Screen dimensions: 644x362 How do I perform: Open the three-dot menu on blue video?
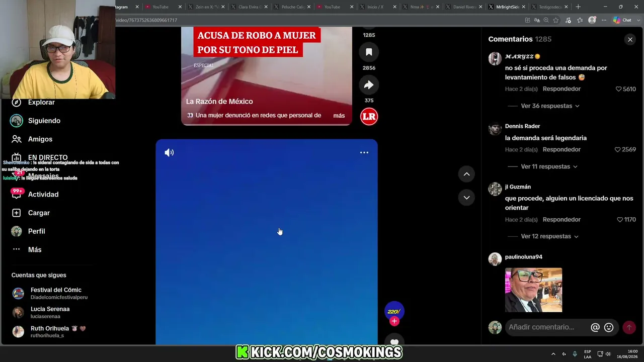(x=364, y=153)
